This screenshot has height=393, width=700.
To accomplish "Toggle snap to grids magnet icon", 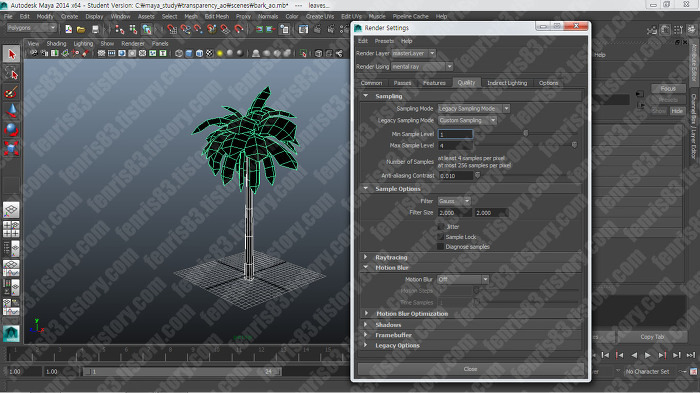I will (x=172, y=29).
